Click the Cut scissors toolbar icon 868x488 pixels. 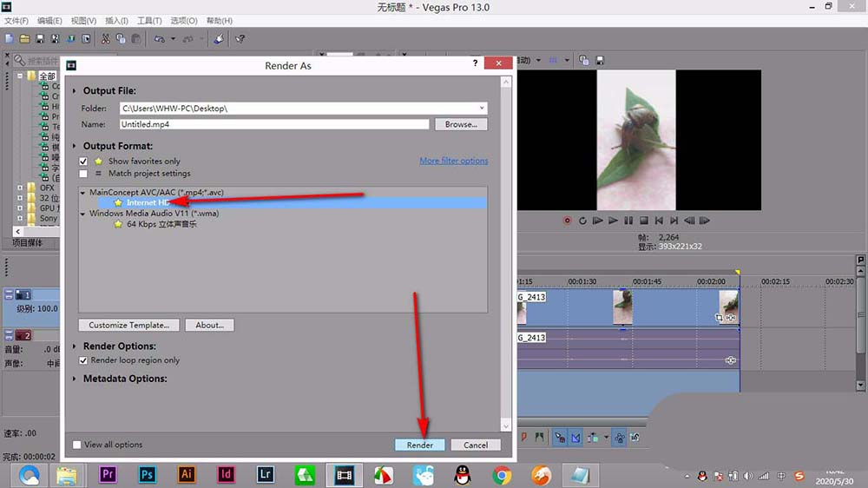[105, 39]
